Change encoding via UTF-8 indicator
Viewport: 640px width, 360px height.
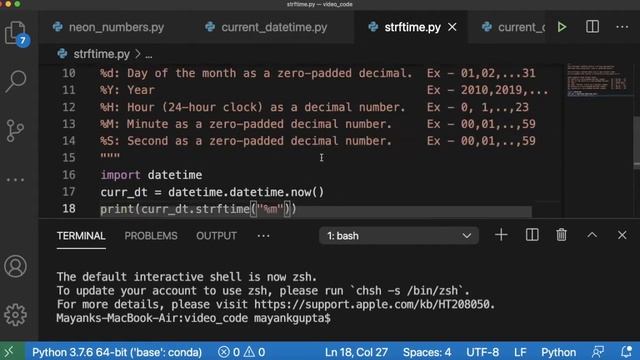(x=482, y=352)
